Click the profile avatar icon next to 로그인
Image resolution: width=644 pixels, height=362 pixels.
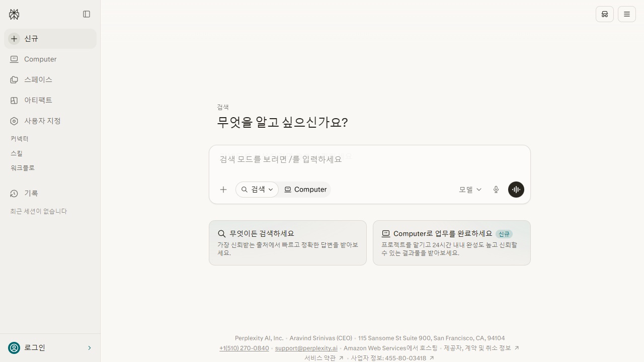point(14,348)
